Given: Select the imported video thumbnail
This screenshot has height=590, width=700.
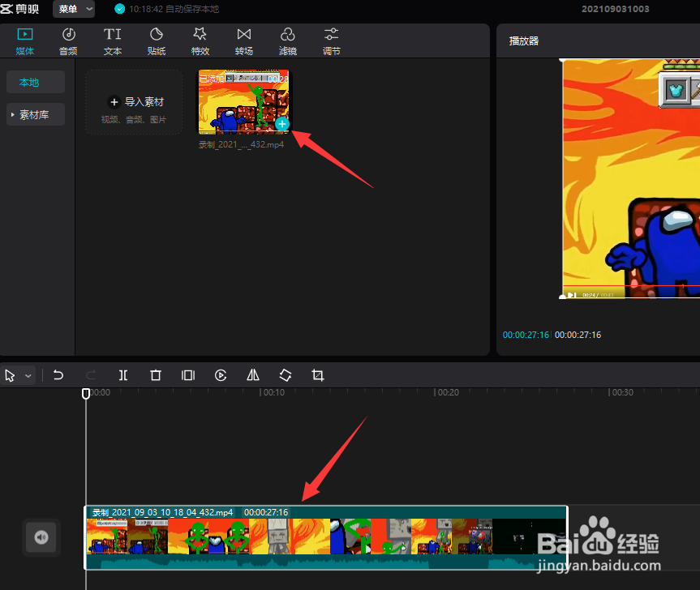Looking at the screenshot, I should [244, 101].
